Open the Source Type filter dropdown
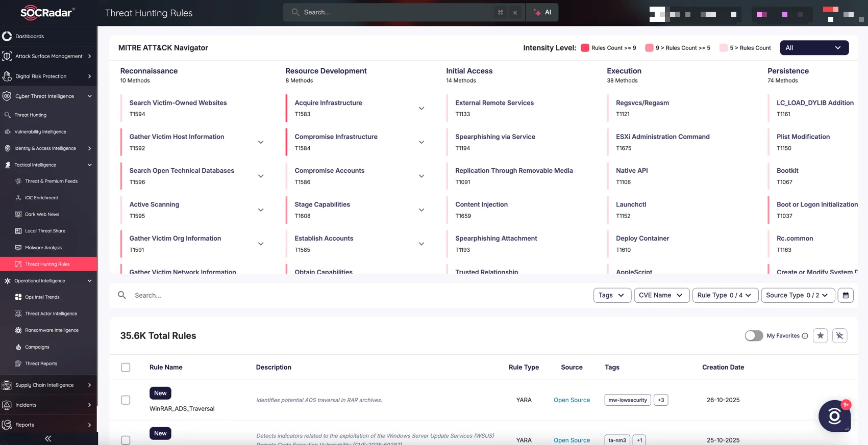 798,295
